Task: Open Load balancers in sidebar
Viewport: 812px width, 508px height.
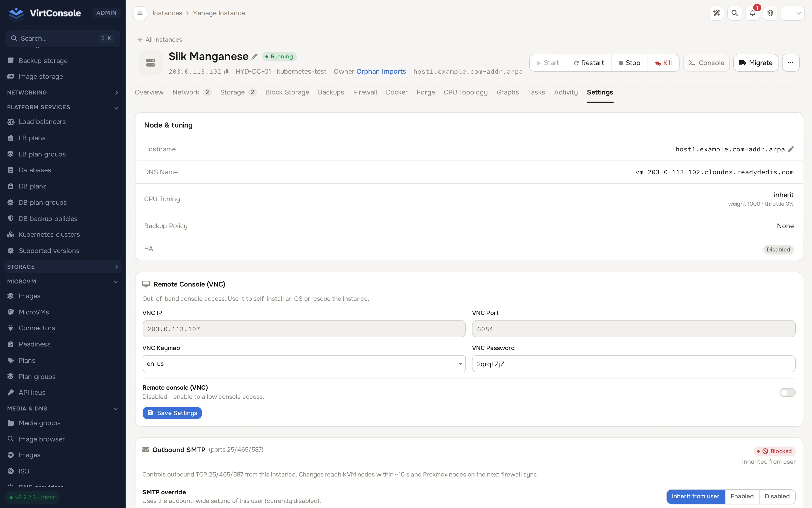Action: 42,122
